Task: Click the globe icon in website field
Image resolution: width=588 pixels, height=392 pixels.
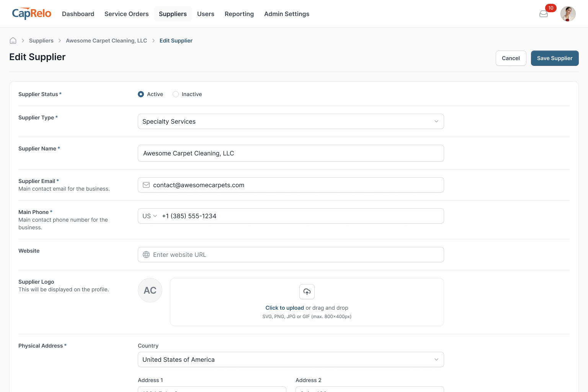Action: 146,255
